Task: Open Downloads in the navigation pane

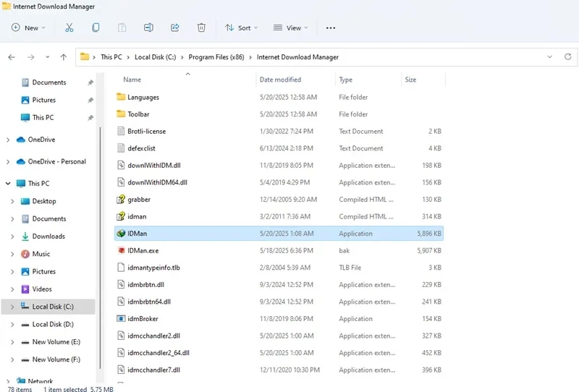Action: [x=48, y=237]
